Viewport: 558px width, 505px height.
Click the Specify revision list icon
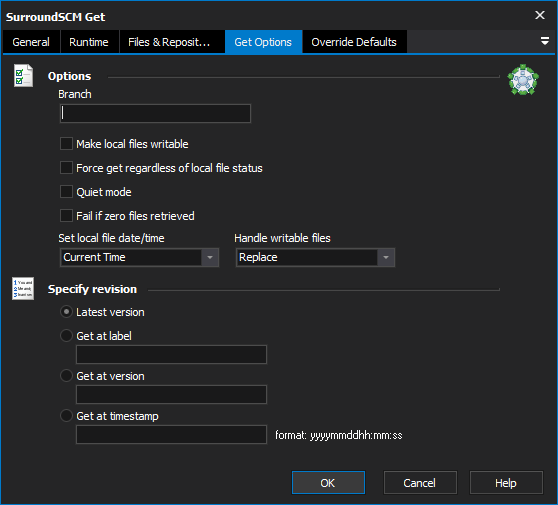point(23,289)
